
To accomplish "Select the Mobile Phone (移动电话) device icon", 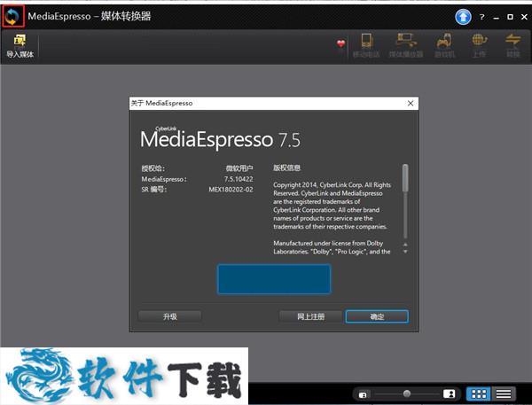I will [366, 45].
